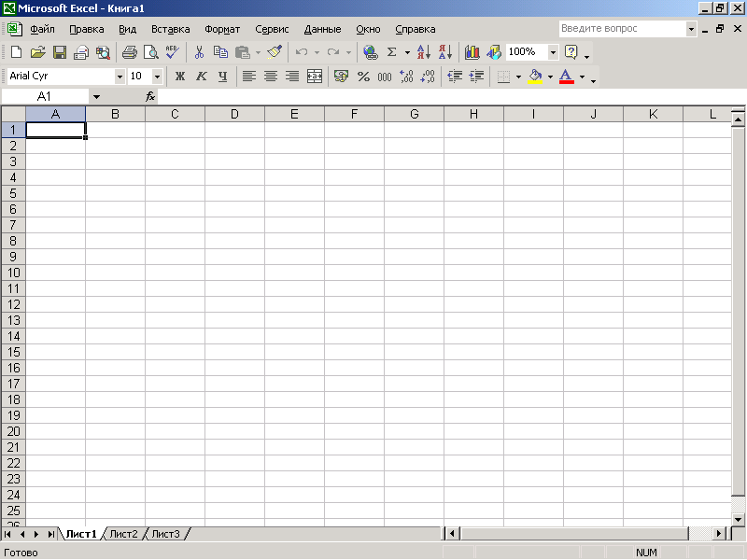The width and height of the screenshot is (747, 560).
Task: Decrease decimal places icon
Action: tap(428, 77)
